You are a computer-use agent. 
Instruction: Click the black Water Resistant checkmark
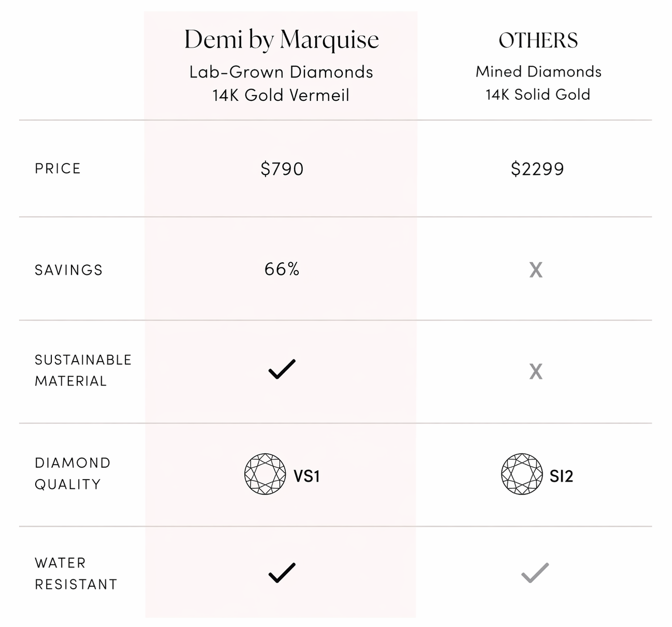tap(282, 572)
